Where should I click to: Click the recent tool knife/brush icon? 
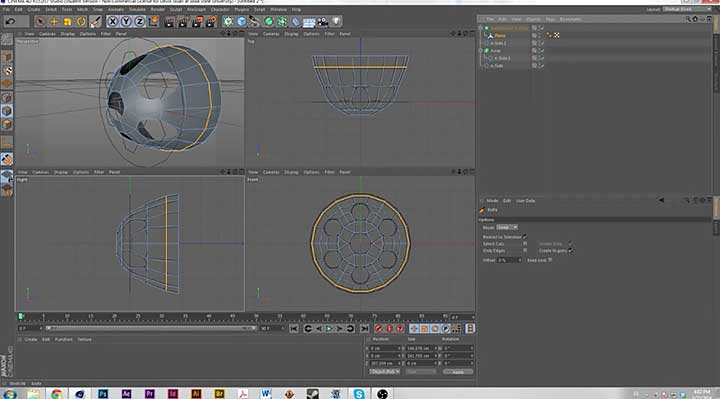click(95, 21)
